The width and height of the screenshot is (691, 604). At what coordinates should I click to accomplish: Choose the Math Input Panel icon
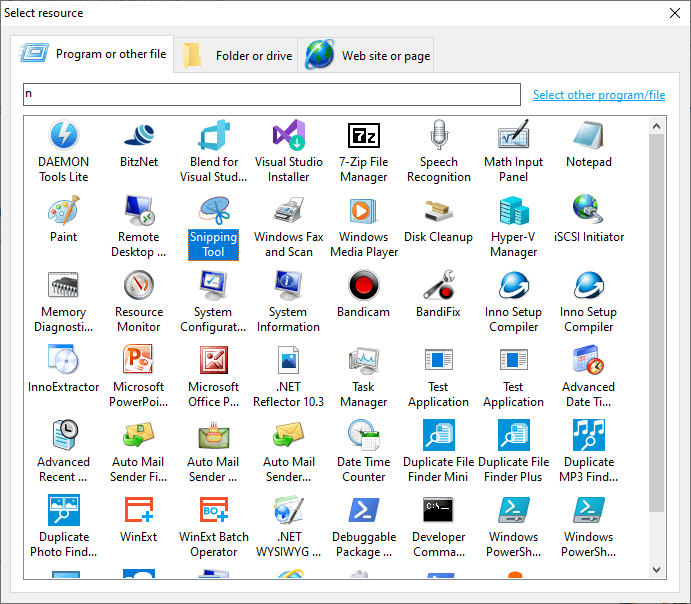pos(513,135)
